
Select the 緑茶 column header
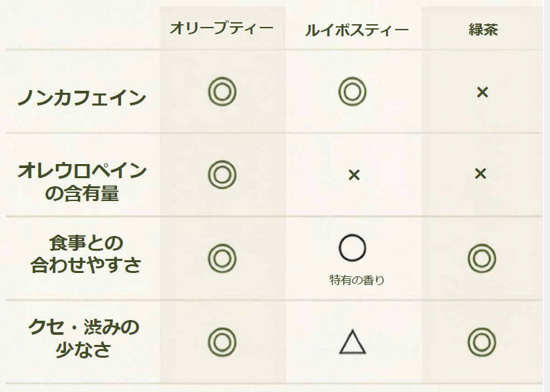point(483,30)
